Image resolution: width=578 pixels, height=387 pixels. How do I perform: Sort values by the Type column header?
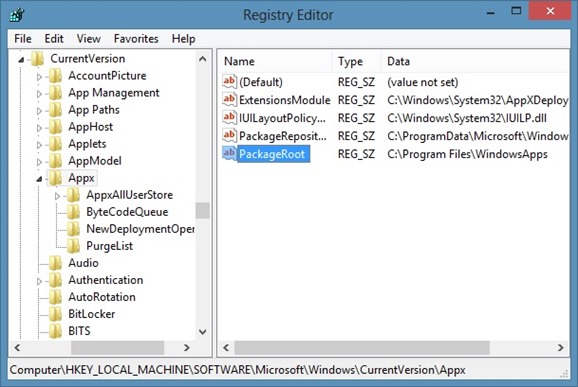coord(356,61)
